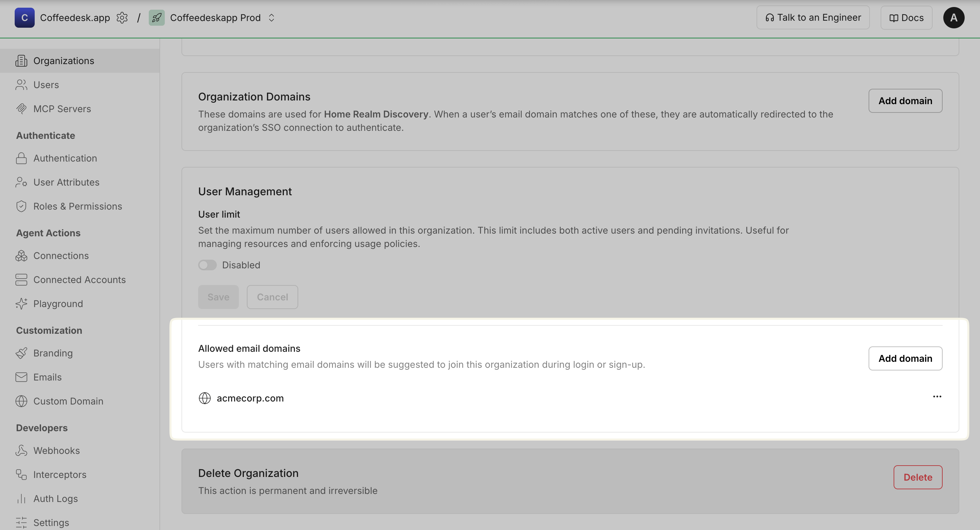The width and height of the screenshot is (980, 530).
Task: Open the Users sidebar section
Action: point(46,84)
